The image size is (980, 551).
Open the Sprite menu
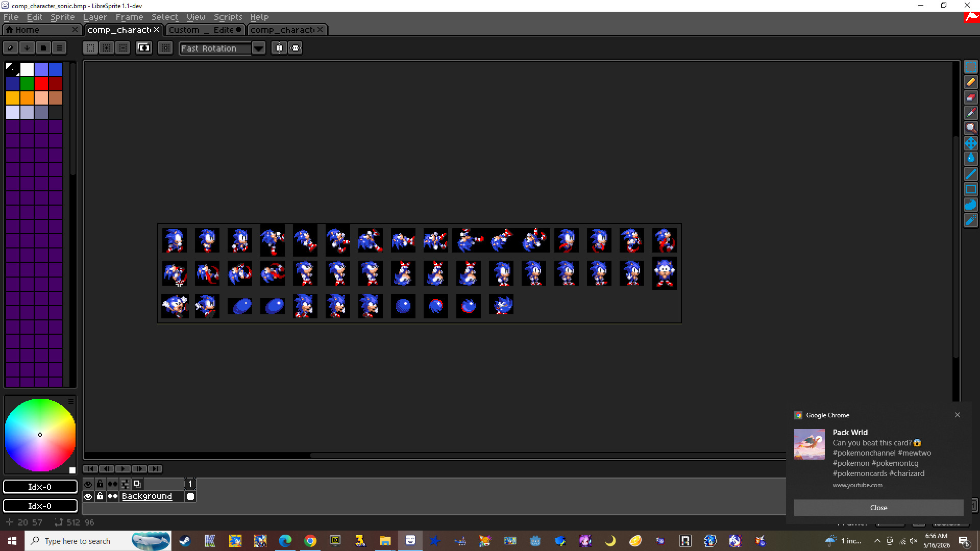click(x=62, y=17)
